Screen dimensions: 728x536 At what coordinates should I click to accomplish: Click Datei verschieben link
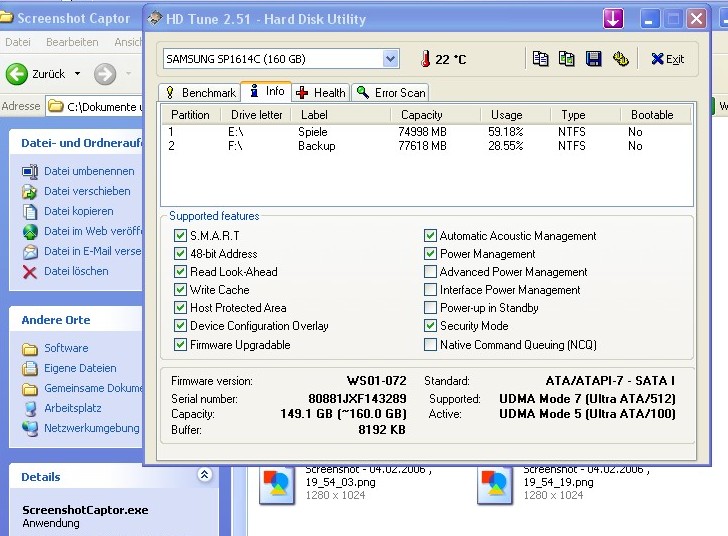point(87,191)
